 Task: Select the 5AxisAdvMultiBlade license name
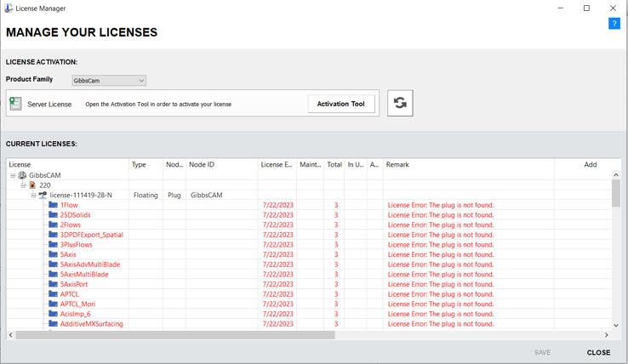pos(90,264)
